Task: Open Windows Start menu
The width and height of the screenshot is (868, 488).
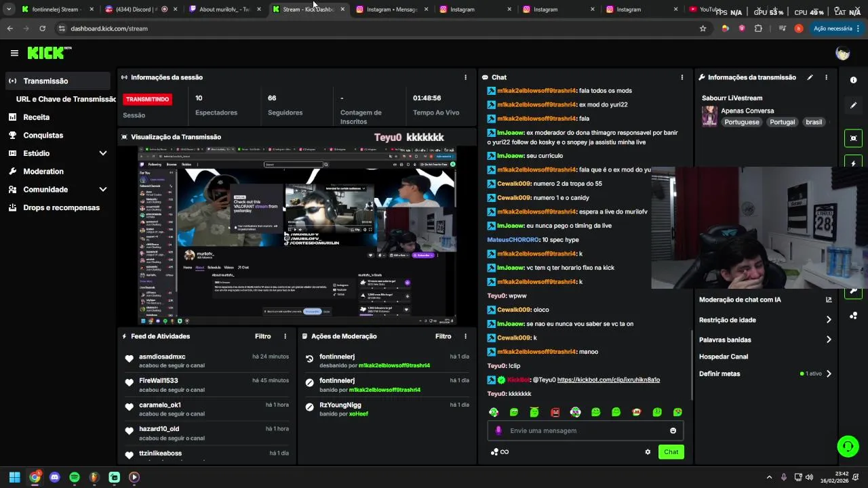Action: [14, 477]
